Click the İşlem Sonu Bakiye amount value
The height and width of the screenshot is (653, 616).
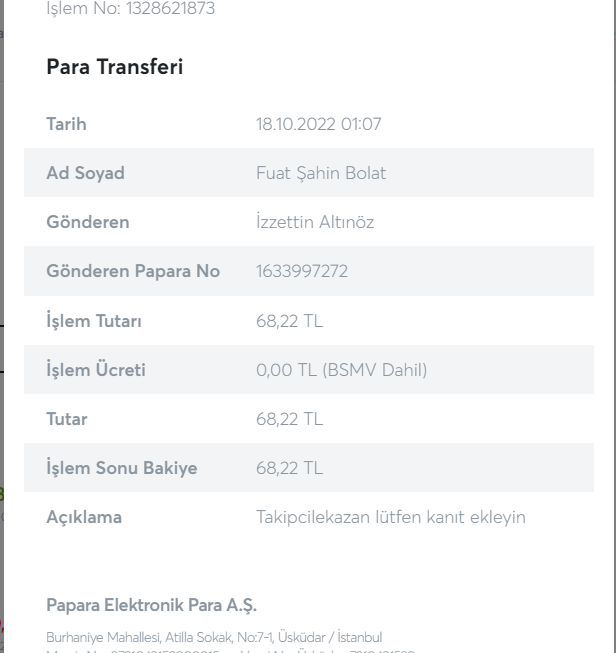coord(289,468)
